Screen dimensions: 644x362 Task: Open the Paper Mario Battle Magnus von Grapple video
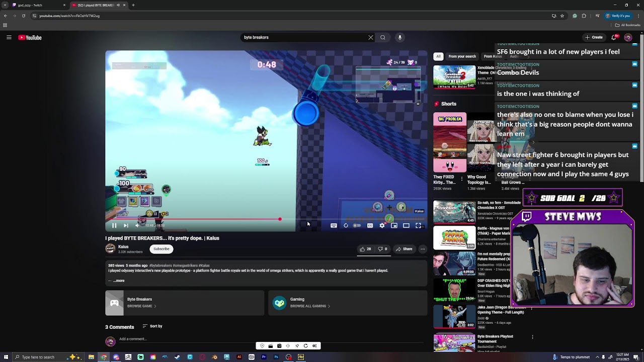454,237
